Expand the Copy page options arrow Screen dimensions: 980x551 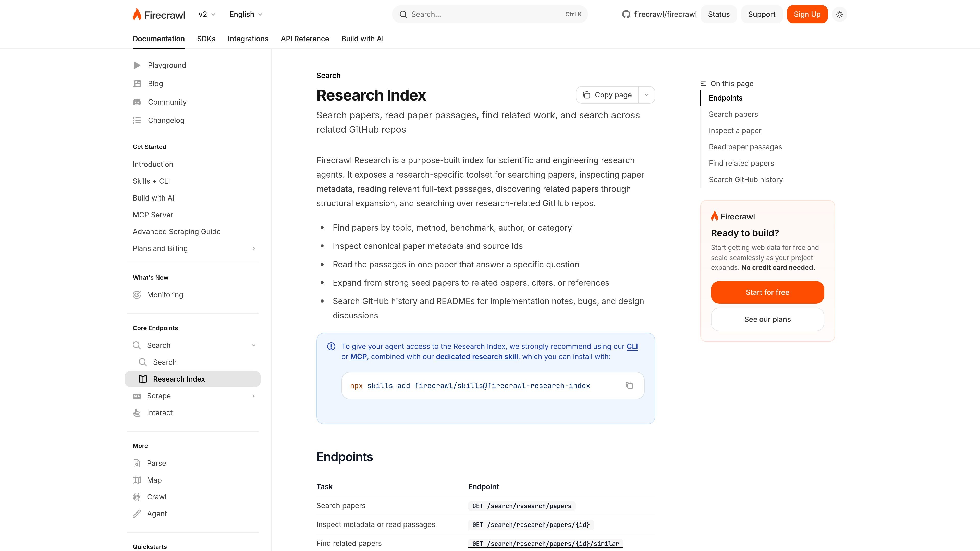(646, 95)
